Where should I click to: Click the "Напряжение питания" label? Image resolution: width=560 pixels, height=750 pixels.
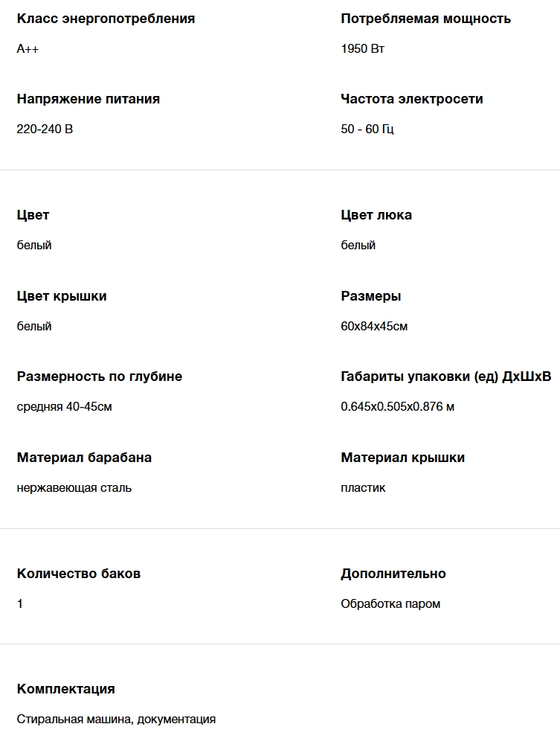pos(88,99)
